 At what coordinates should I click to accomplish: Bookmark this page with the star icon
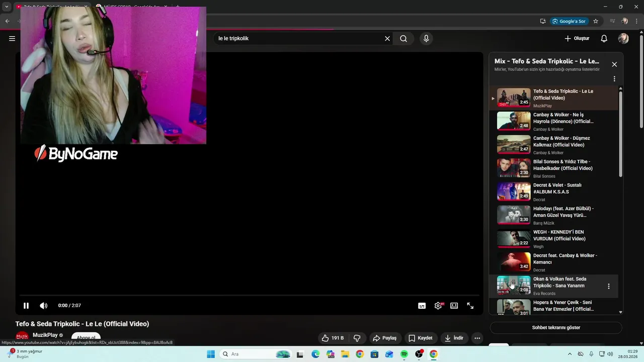pyautogui.click(x=596, y=21)
